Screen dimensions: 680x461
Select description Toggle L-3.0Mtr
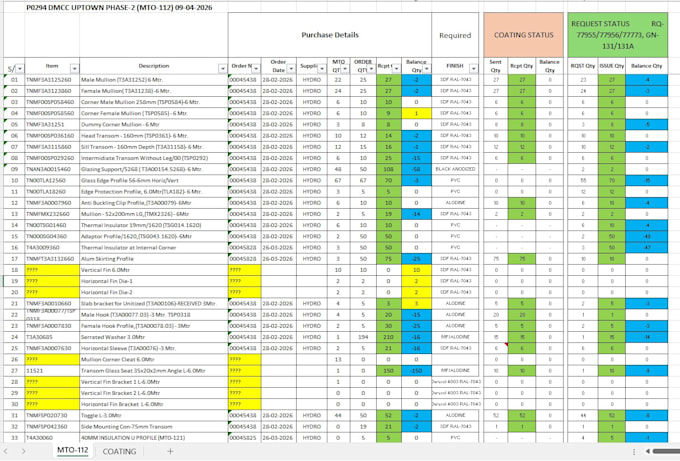(154, 415)
